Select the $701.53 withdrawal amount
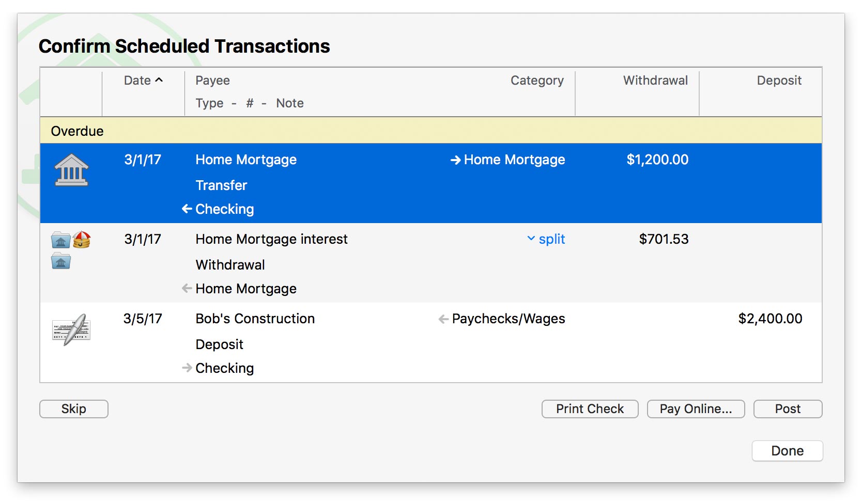Screen dimensions: 862x504 tap(664, 239)
